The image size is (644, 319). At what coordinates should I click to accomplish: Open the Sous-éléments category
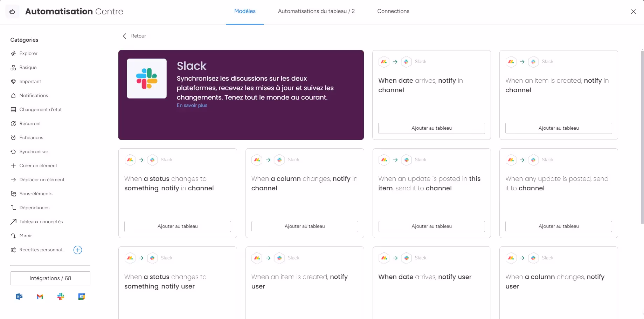click(36, 194)
